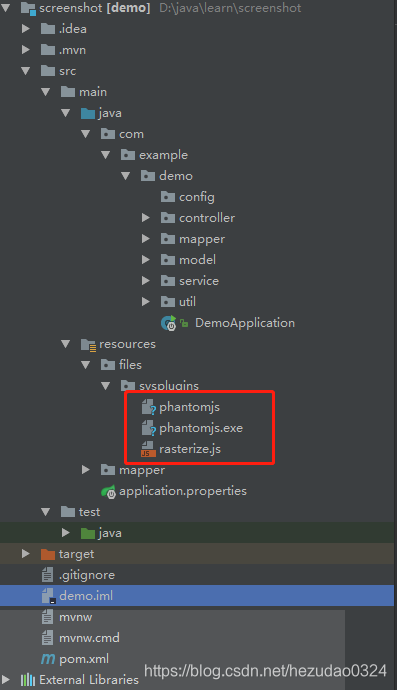The height and width of the screenshot is (690, 397).
Task: Select the config package name
Action: point(197,197)
